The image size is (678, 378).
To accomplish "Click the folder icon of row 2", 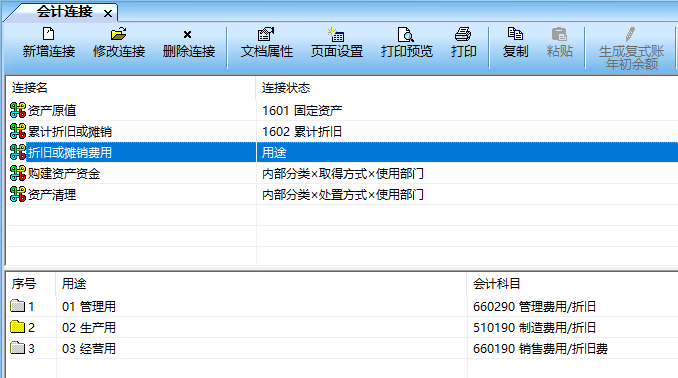I will click(x=17, y=327).
